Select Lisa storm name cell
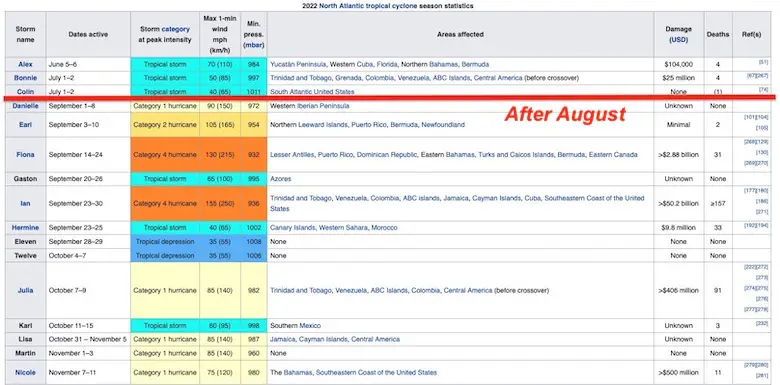Screen dimensions: 780x385 pyautogui.click(x=25, y=339)
